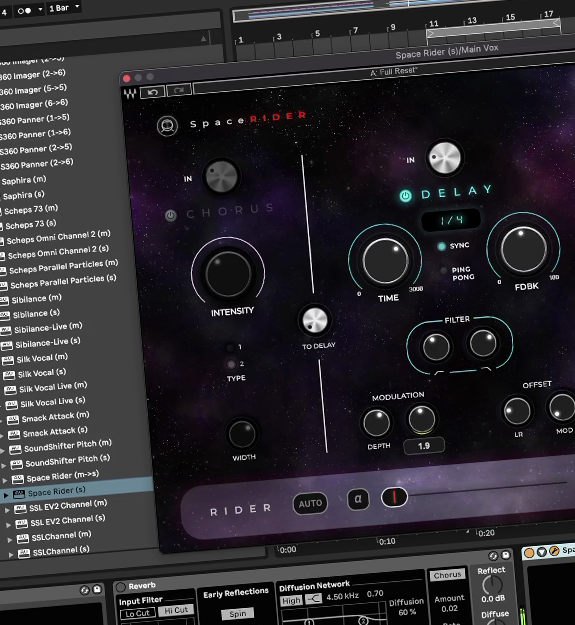575x625 pixels.
Task: Select Silk Vocal Live (s) in browser
Action: click(53, 402)
